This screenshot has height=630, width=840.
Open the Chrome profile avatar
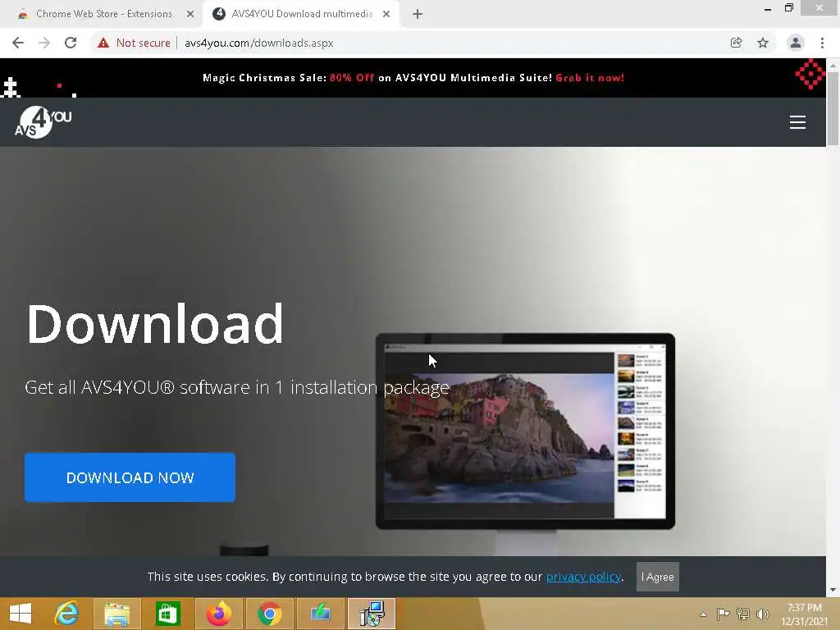coord(796,43)
